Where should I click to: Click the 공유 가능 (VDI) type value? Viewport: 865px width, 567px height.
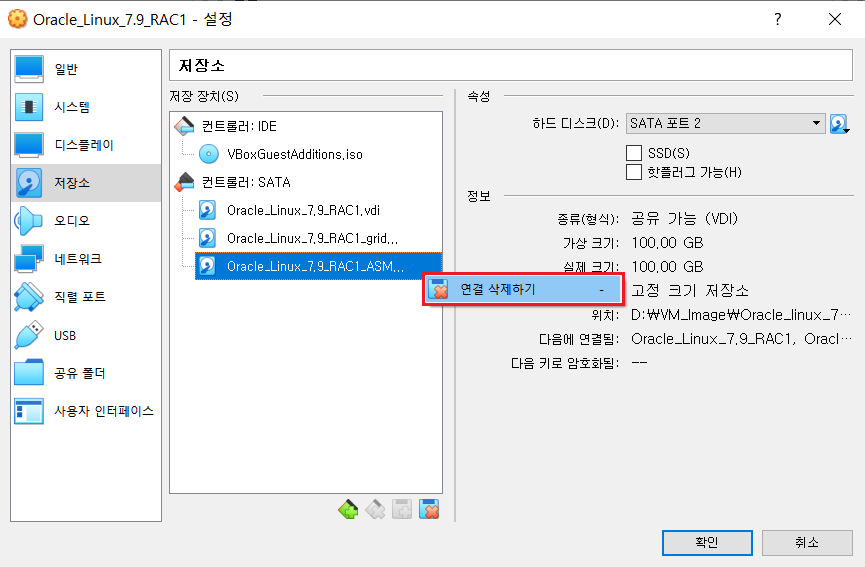(685, 219)
